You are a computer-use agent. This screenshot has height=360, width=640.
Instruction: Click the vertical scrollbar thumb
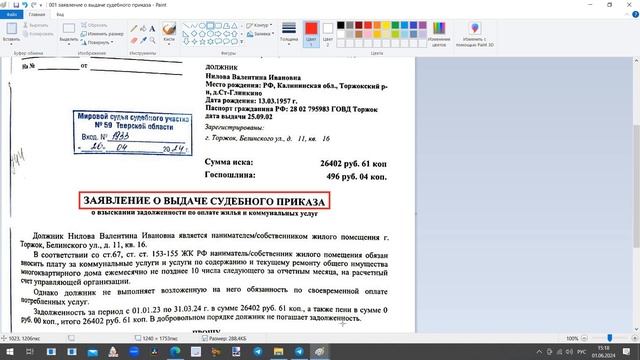click(636, 186)
